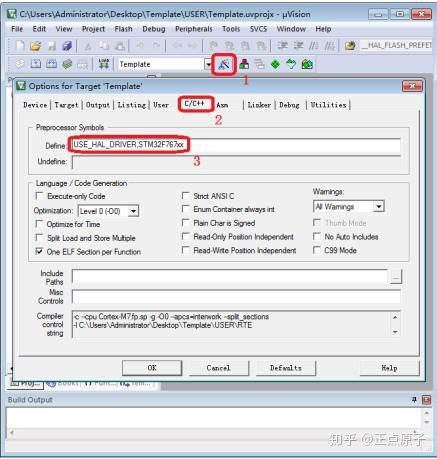
Task: Open Options for Target wand icon
Action: click(x=224, y=64)
